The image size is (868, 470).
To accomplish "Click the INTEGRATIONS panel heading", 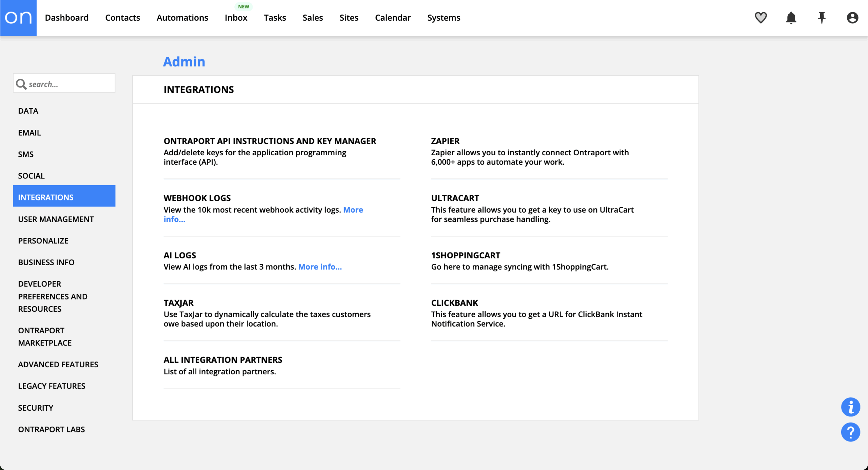I will 199,90.
